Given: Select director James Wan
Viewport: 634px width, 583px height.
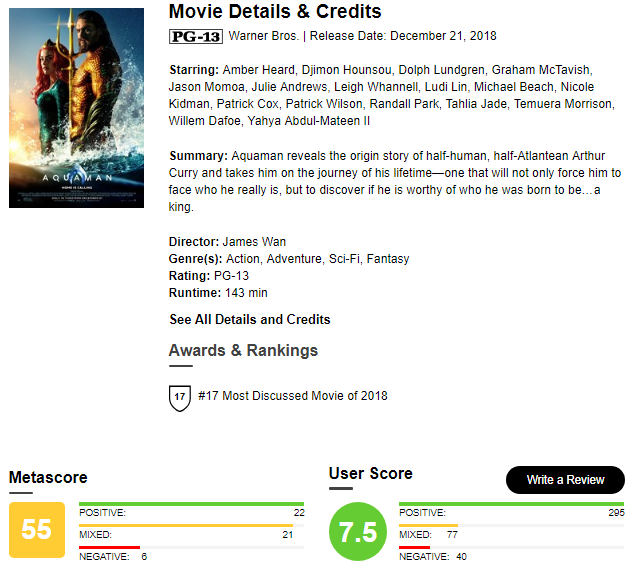Looking at the screenshot, I should click(254, 242).
